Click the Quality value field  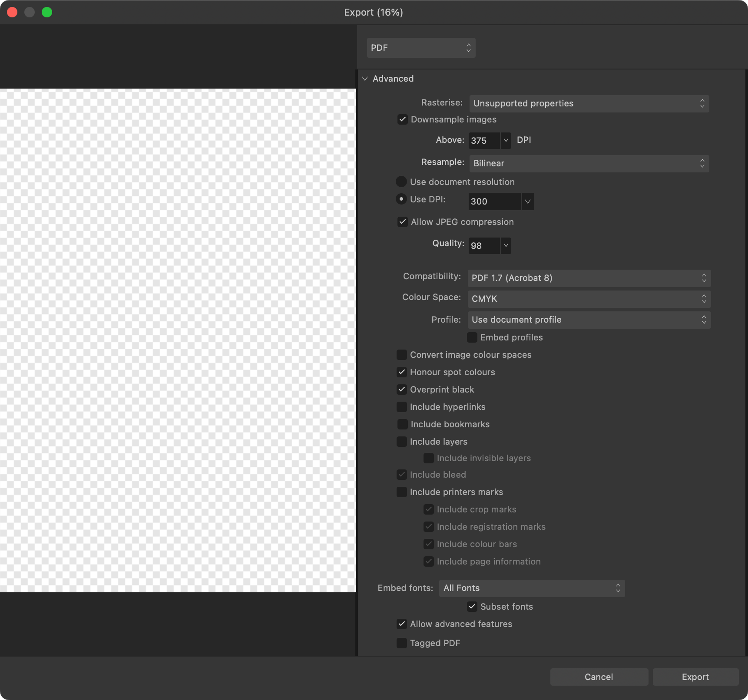coord(484,246)
